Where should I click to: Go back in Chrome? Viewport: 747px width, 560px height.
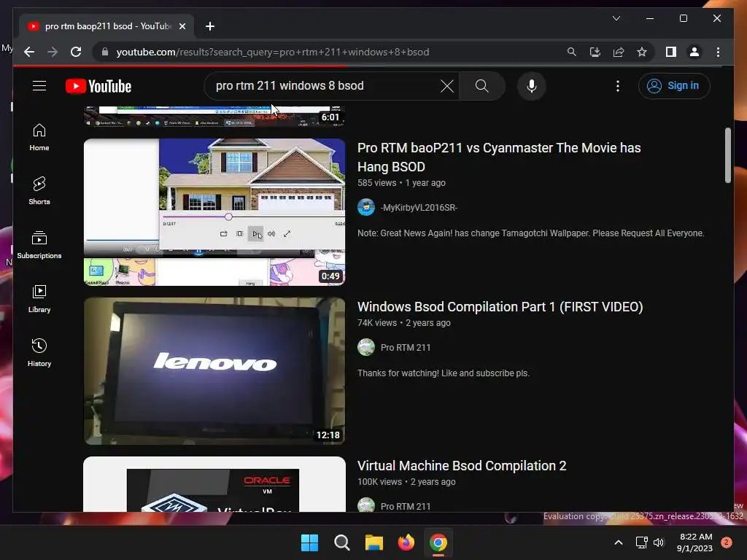29,52
